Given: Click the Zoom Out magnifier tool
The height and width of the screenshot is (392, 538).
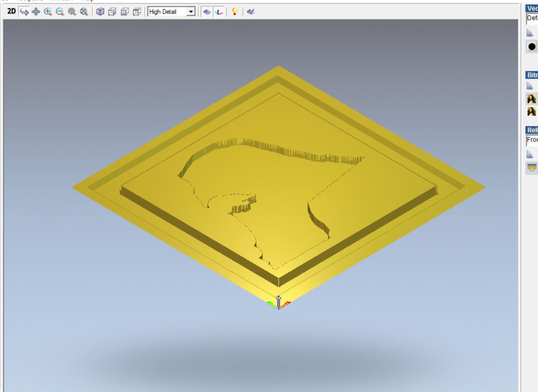Looking at the screenshot, I should pos(60,12).
